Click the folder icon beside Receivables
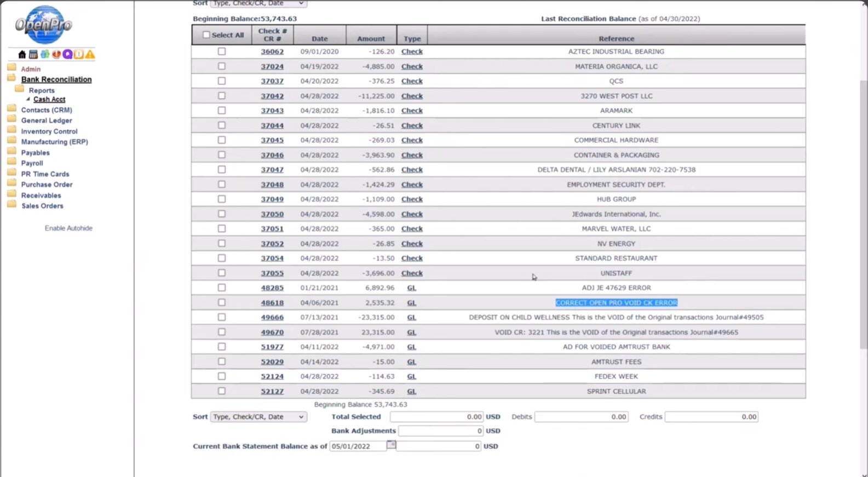 [12, 194]
